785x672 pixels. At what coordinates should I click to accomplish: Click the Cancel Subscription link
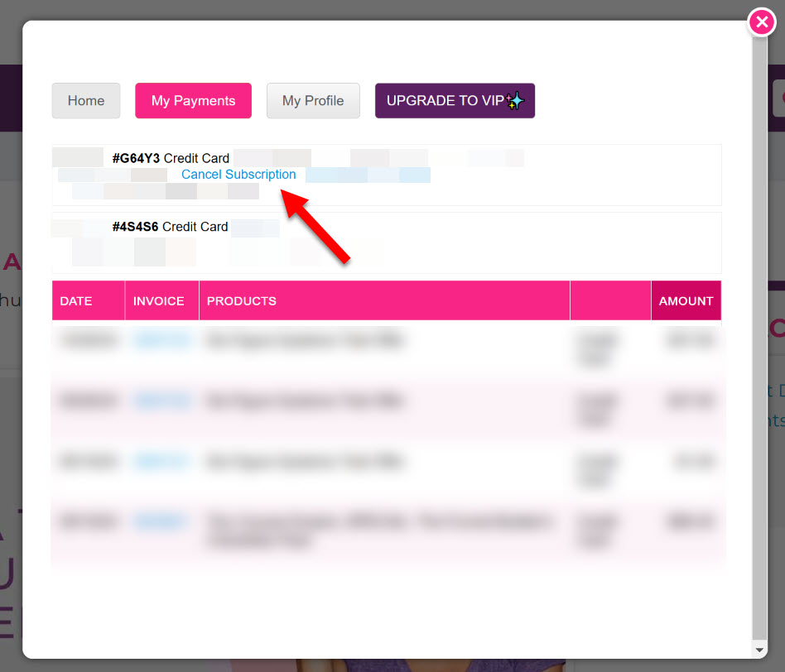click(238, 175)
